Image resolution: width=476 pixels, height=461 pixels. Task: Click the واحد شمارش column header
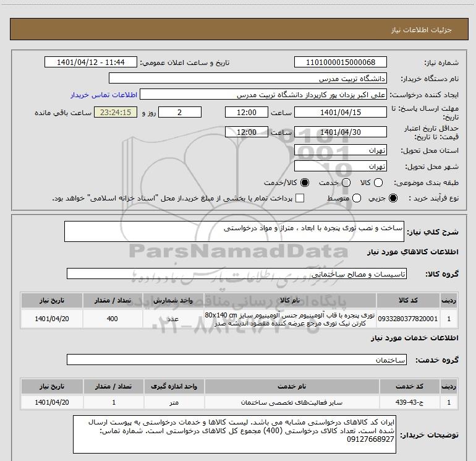(x=172, y=300)
